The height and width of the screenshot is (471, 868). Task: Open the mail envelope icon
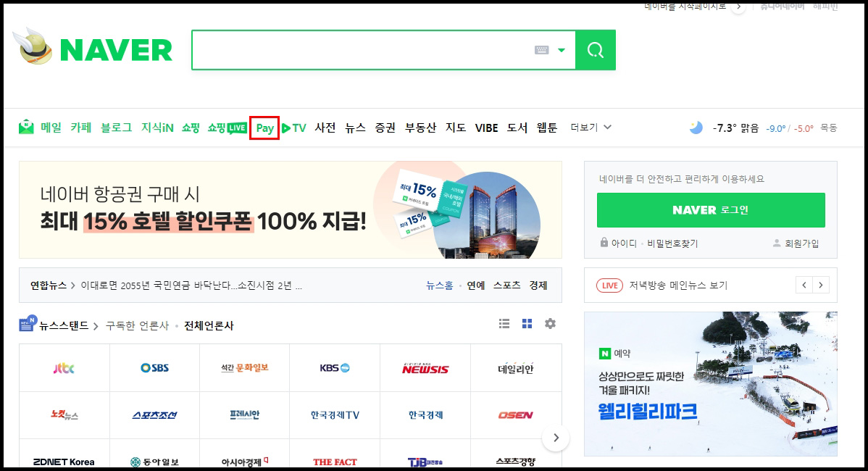click(26, 128)
